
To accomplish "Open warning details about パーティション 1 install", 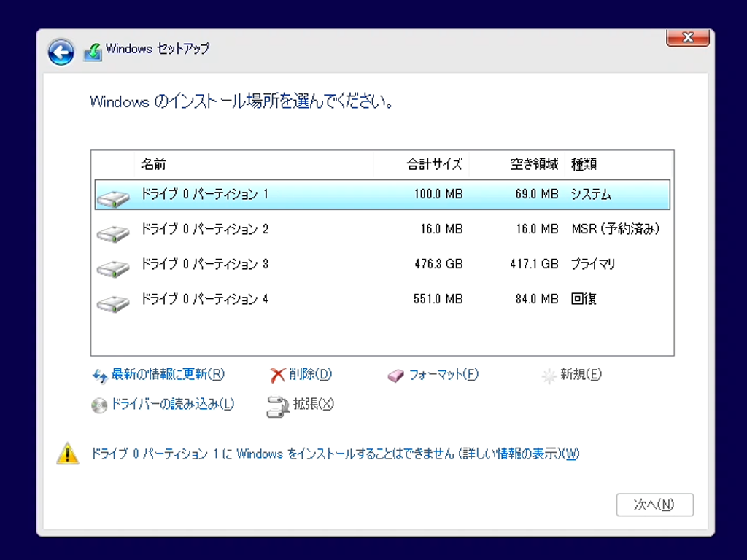I will tap(336, 454).
